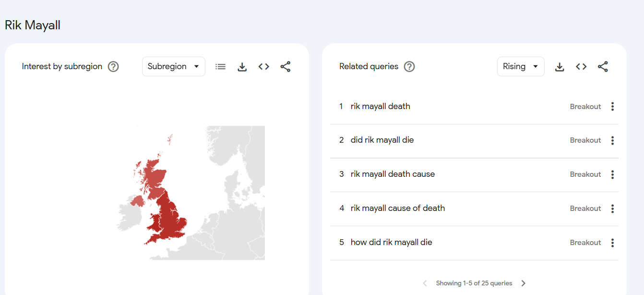Open more options for 'rik mayall cause of death'
The height and width of the screenshot is (295, 644).
[x=612, y=209]
